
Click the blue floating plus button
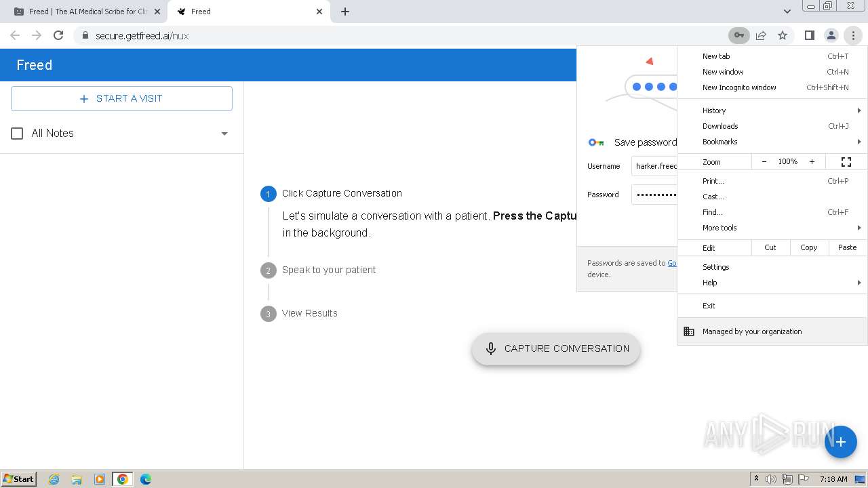pos(841,442)
